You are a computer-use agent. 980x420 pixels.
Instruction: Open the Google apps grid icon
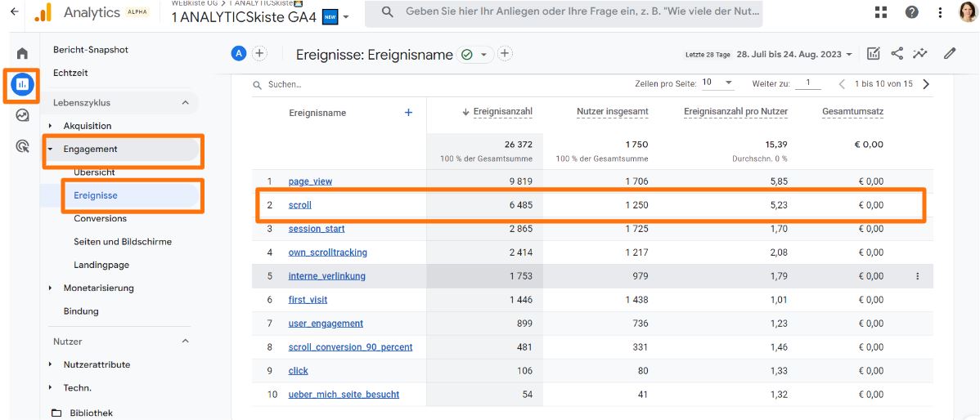click(881, 11)
